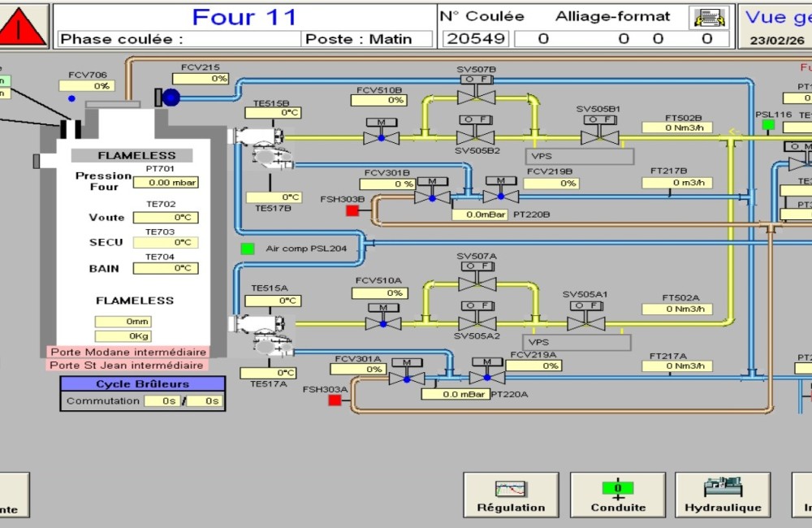Image resolution: width=812 pixels, height=528 pixels.
Task: Click the green PSL116 status indicator
Action: coord(767,125)
